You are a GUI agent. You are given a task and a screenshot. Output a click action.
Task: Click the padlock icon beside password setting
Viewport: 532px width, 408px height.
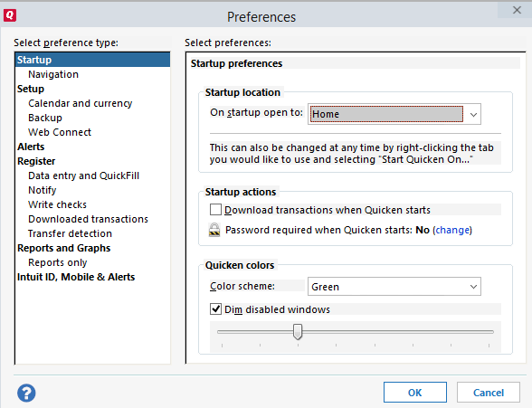tap(214, 230)
